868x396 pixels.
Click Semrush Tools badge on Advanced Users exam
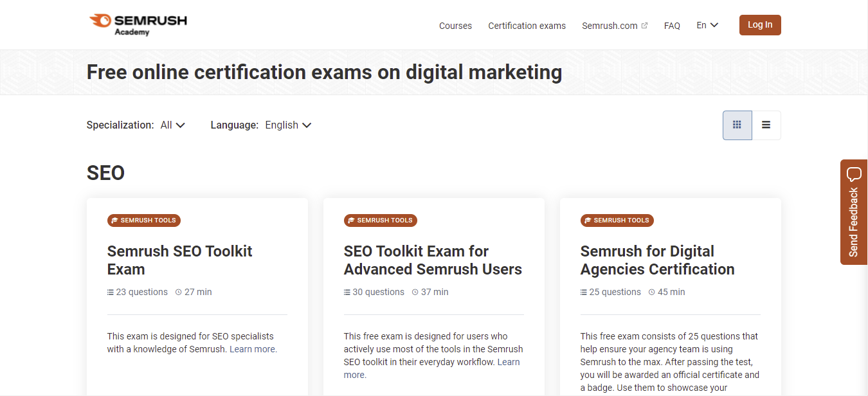click(x=381, y=221)
